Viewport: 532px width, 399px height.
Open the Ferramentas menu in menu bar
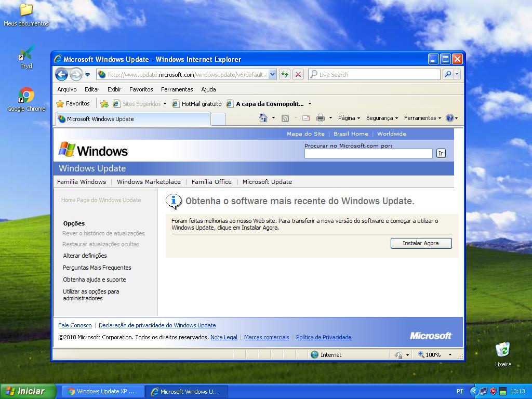tap(177, 89)
